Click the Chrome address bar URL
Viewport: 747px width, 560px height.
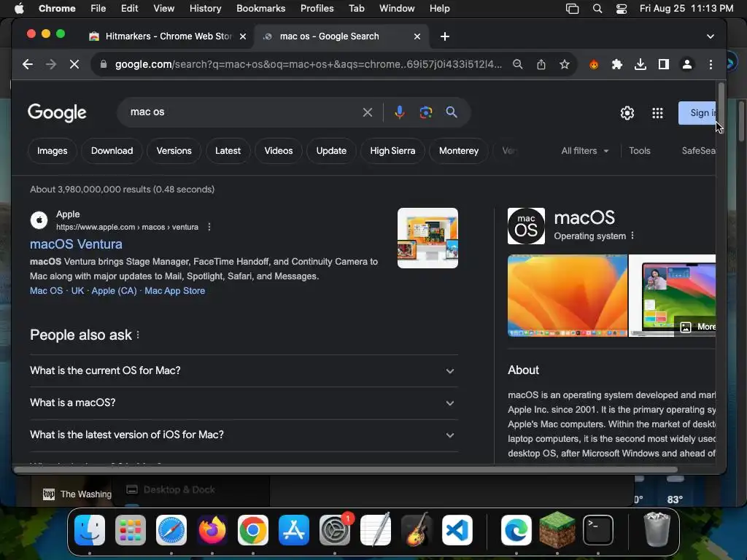coord(309,64)
